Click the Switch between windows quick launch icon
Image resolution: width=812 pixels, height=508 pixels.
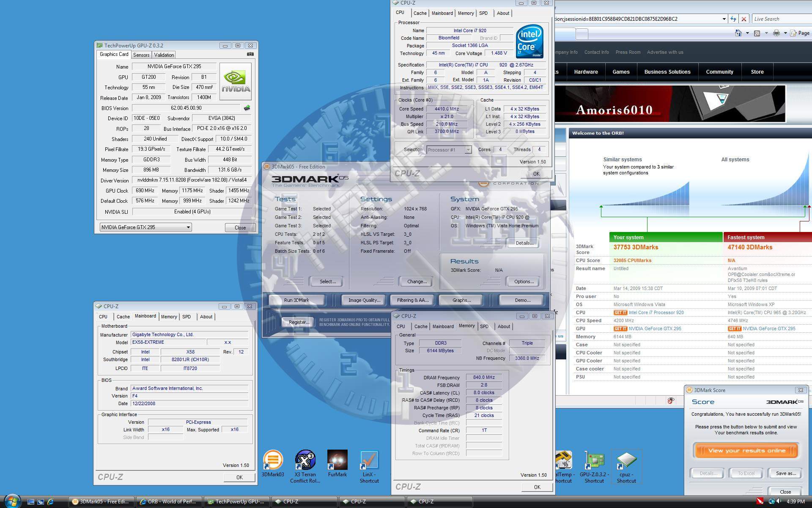tap(41, 502)
